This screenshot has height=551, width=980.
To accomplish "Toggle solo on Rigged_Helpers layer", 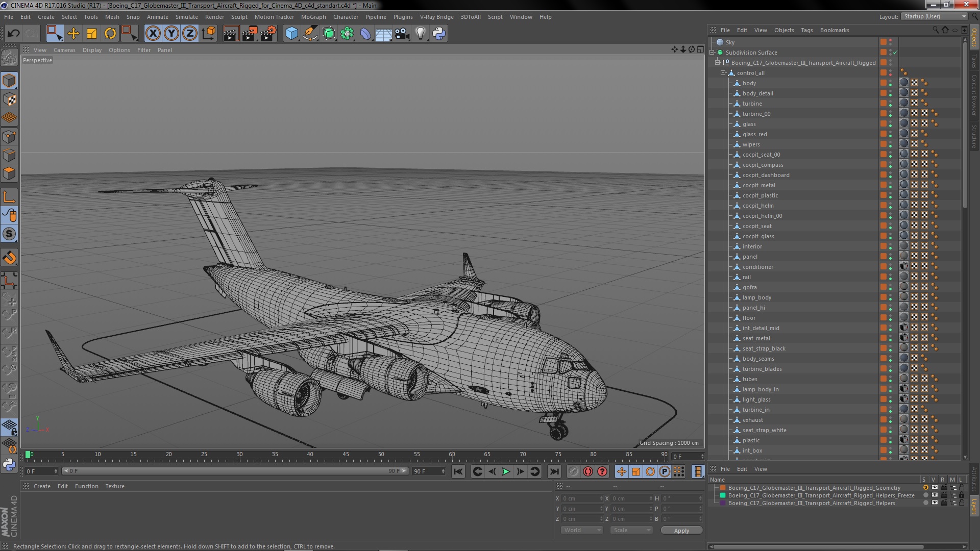I will tap(925, 503).
